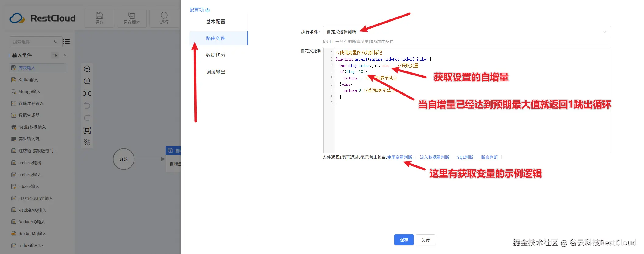This screenshot has height=254, width=644.
Task: Select the Mongo输入 component
Action: 29,92
